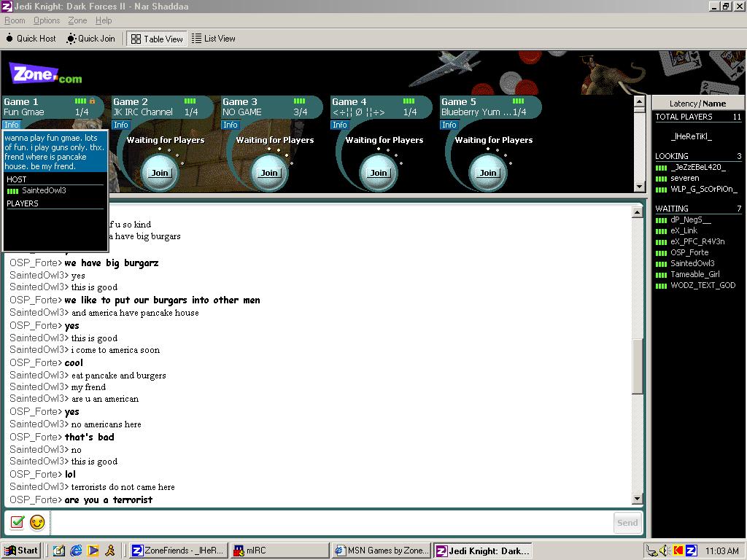This screenshot has height=560, width=747.
Task: Click the chat scroll up arrow
Action: tap(637, 212)
